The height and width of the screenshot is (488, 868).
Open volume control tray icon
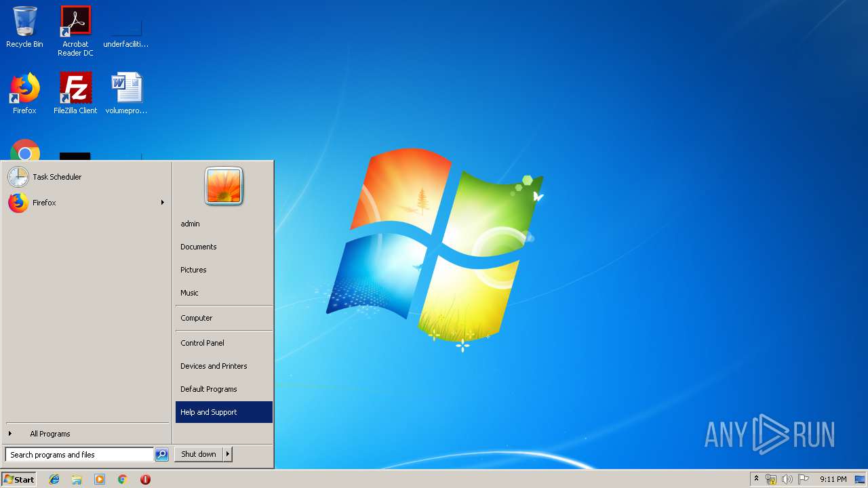click(787, 479)
